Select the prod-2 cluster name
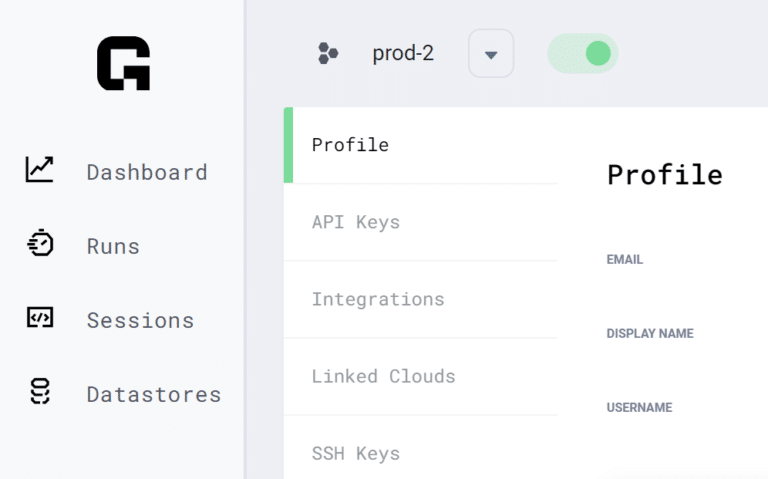 click(x=403, y=53)
